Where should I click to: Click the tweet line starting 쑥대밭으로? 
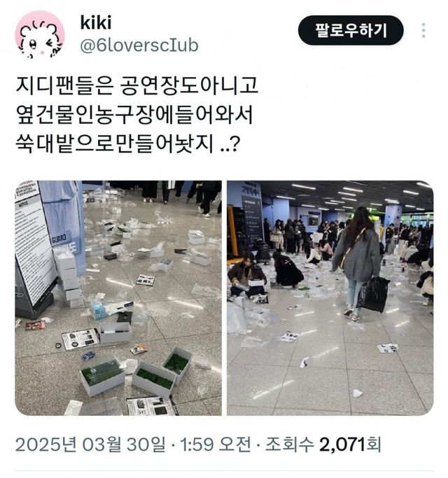pyautogui.click(x=128, y=143)
